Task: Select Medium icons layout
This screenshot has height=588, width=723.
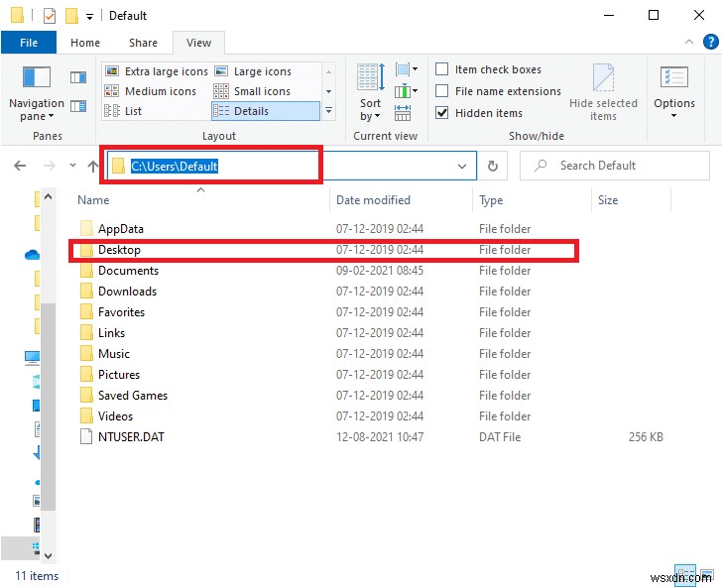Action: [151, 91]
